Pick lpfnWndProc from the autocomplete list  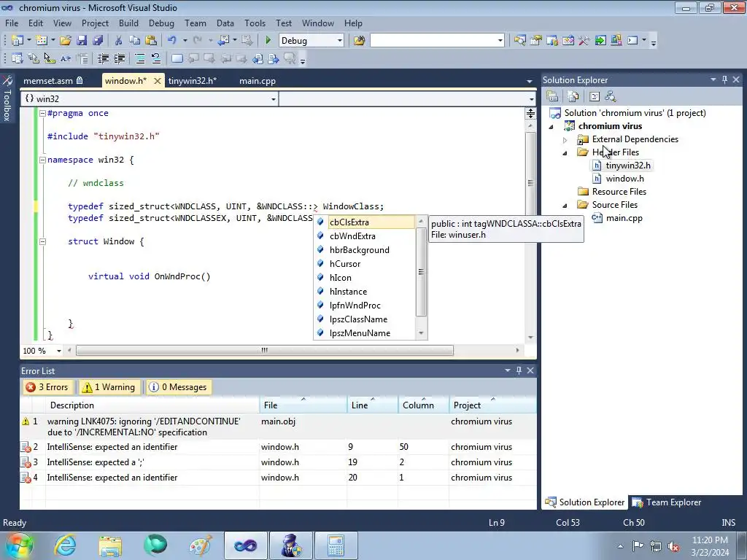pos(355,306)
